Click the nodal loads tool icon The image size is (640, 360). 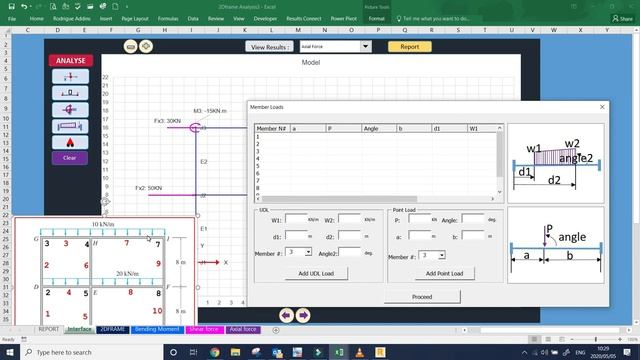[x=70, y=110]
